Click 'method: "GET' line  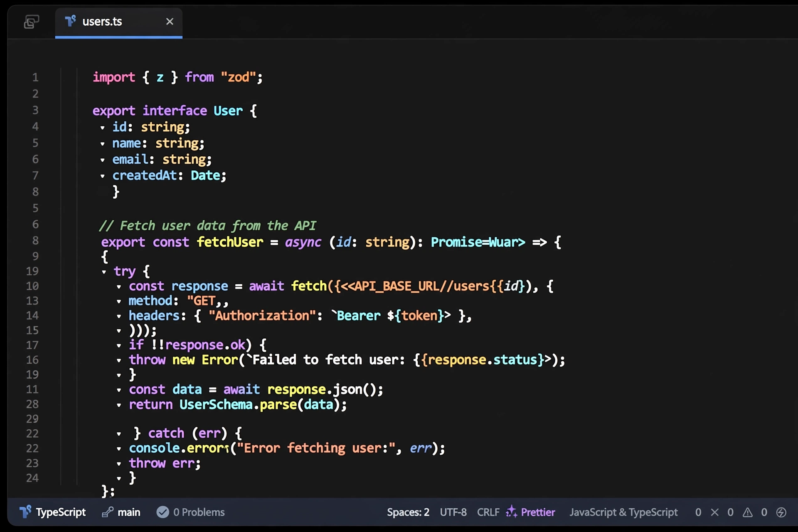[179, 301]
